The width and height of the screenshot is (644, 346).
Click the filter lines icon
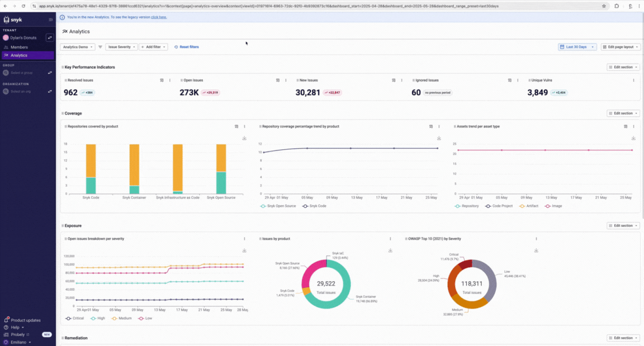[x=100, y=47]
